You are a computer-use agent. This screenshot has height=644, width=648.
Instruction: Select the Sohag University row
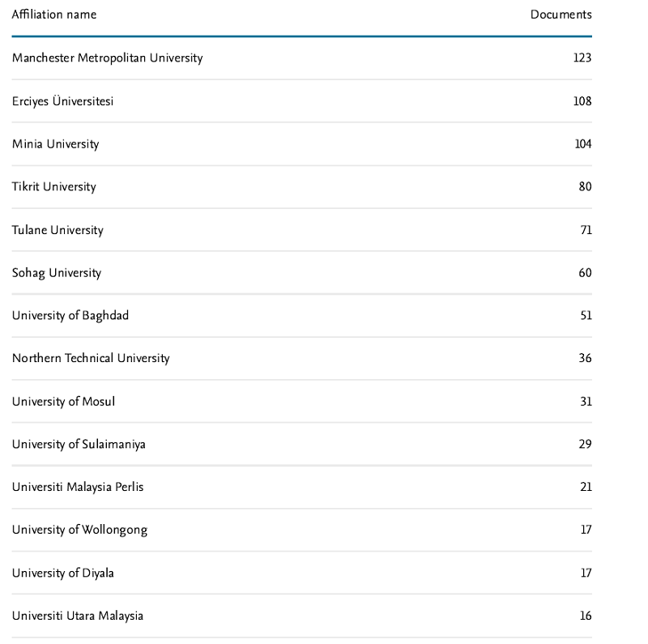click(x=56, y=273)
